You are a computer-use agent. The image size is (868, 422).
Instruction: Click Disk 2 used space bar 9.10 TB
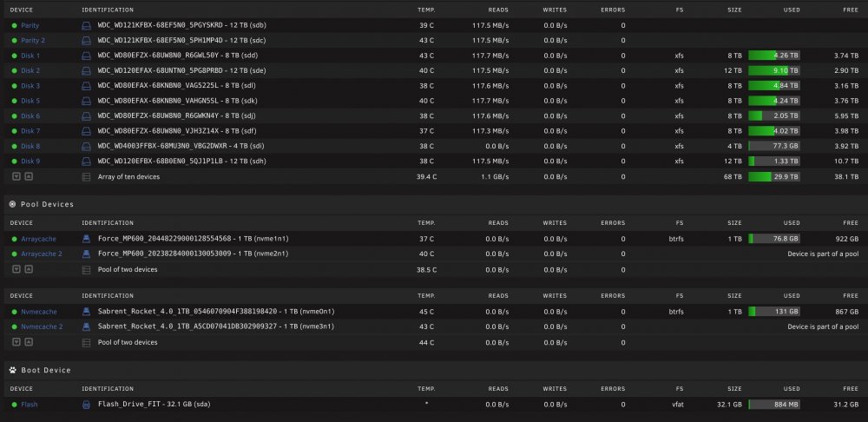pos(774,70)
